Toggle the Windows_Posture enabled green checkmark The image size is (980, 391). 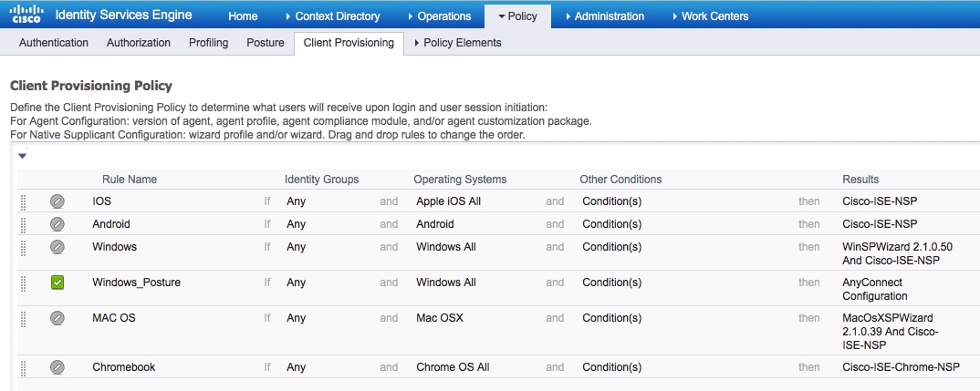[57, 283]
